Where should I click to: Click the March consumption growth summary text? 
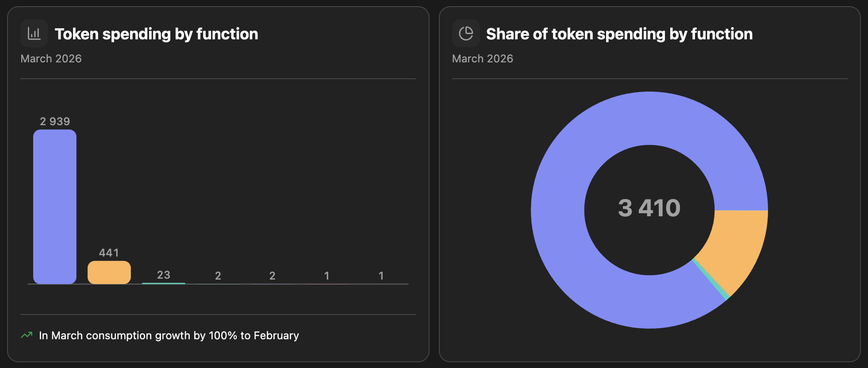[x=169, y=335]
